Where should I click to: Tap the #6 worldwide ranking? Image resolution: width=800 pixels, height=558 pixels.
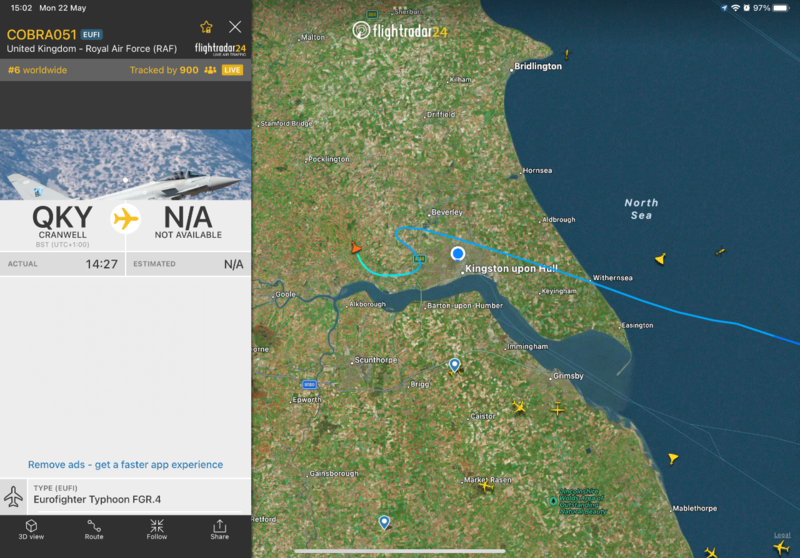(x=37, y=70)
